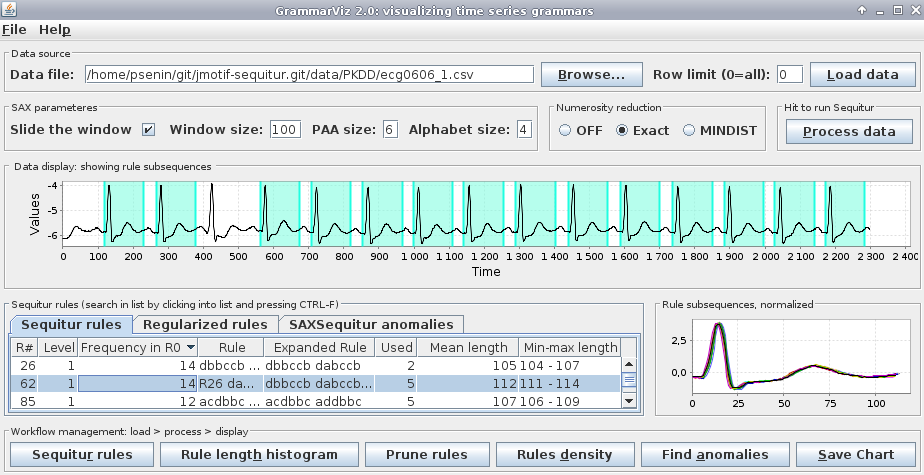Click the Rules density button
The height and width of the screenshot is (475, 924).
(x=565, y=454)
